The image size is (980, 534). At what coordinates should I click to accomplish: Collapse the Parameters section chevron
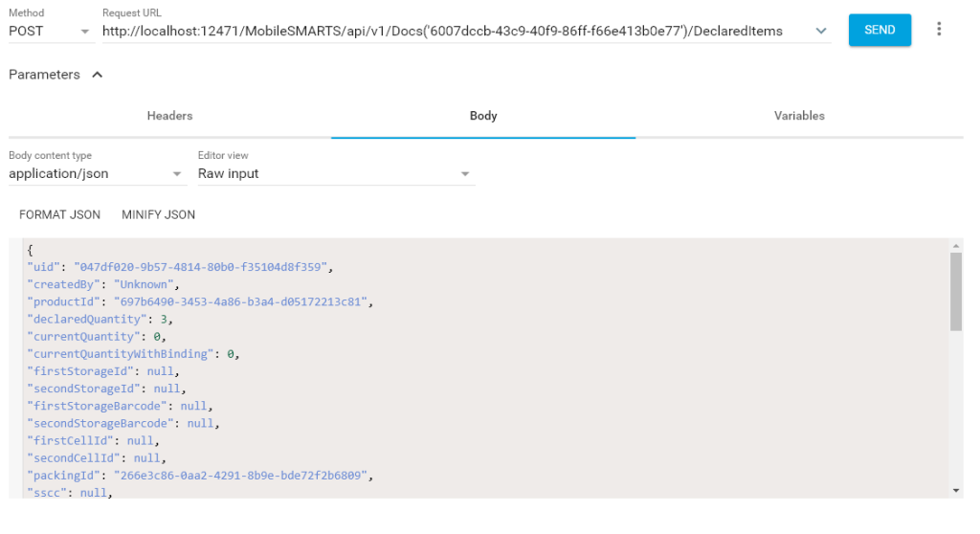pyautogui.click(x=97, y=75)
